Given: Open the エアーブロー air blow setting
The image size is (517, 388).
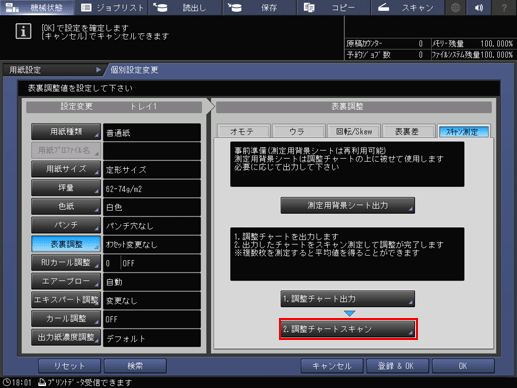Looking at the screenshot, I should point(66,281).
